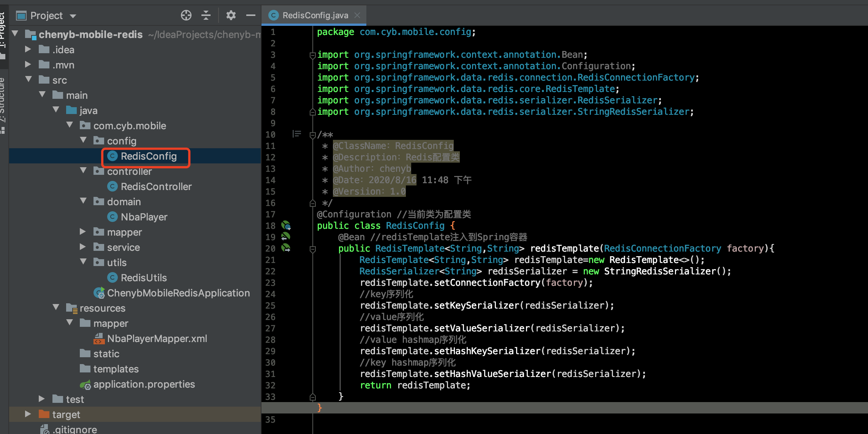Select the static folder
The image size is (868, 434).
pyautogui.click(x=106, y=354)
